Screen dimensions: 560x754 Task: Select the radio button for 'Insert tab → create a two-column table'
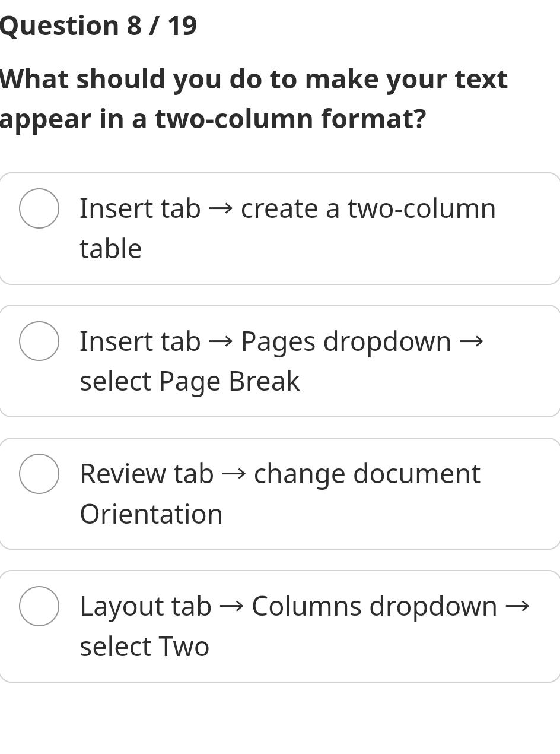point(39,208)
